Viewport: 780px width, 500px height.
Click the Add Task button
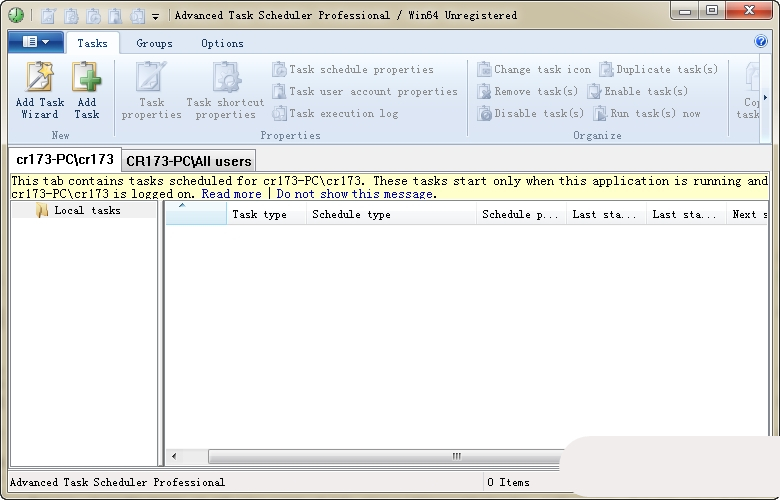[87, 91]
